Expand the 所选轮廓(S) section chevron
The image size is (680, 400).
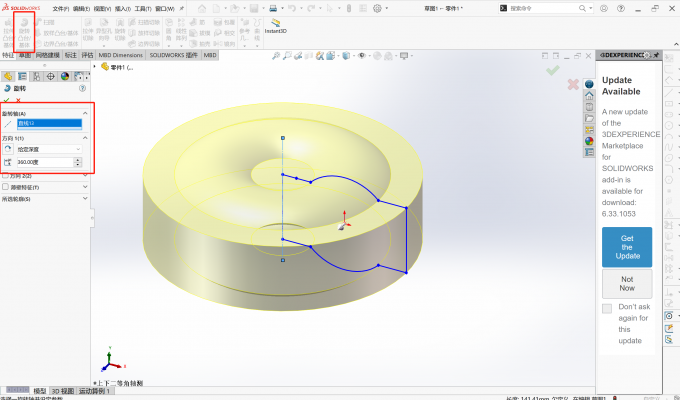click(85, 198)
